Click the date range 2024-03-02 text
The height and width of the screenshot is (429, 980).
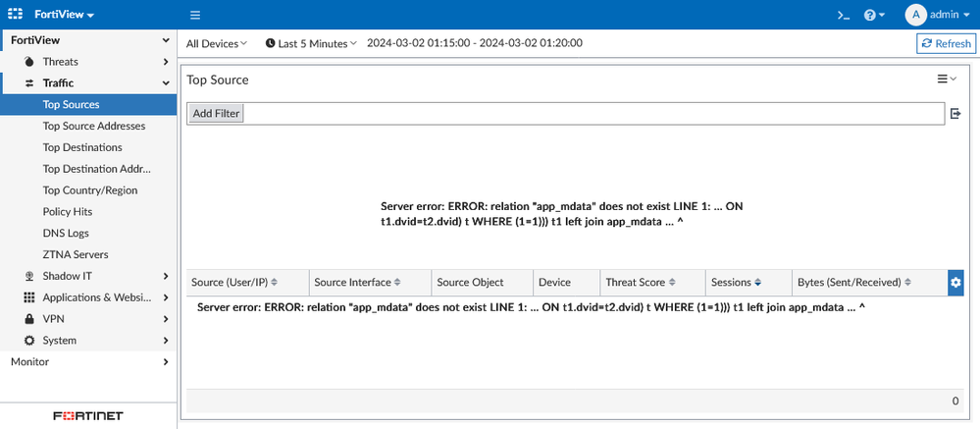pyautogui.click(x=475, y=43)
